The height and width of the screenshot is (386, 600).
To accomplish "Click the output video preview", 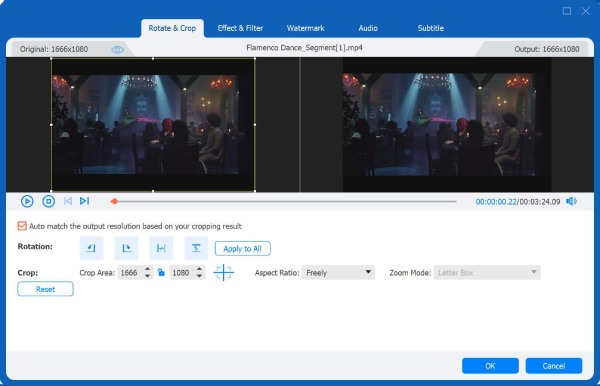I will [447, 125].
